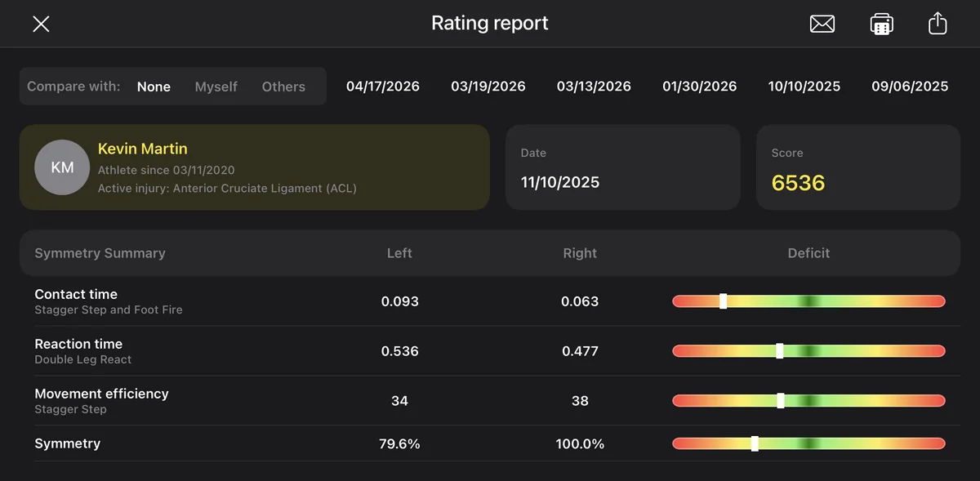Print the rating report
This screenshot has height=481, width=980.
881,24
